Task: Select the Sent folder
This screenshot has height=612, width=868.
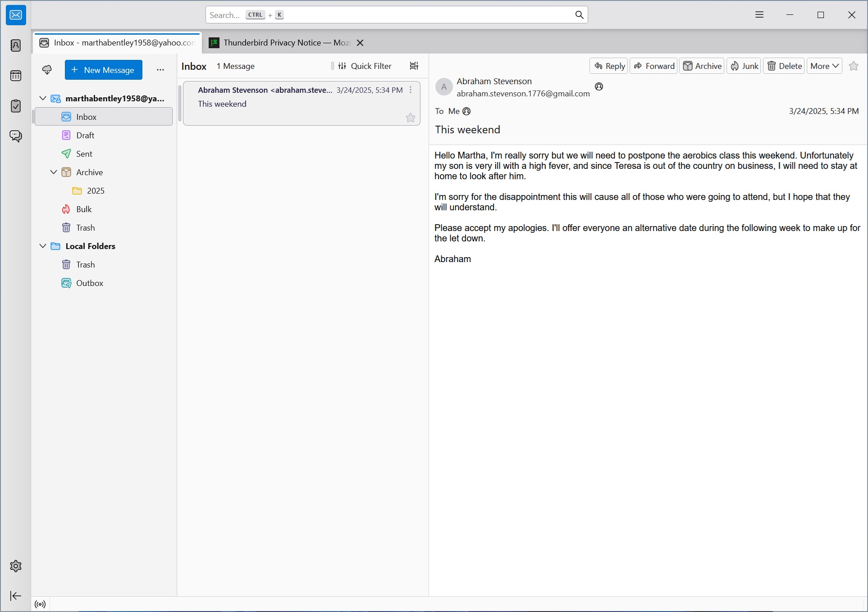Action: pos(84,154)
